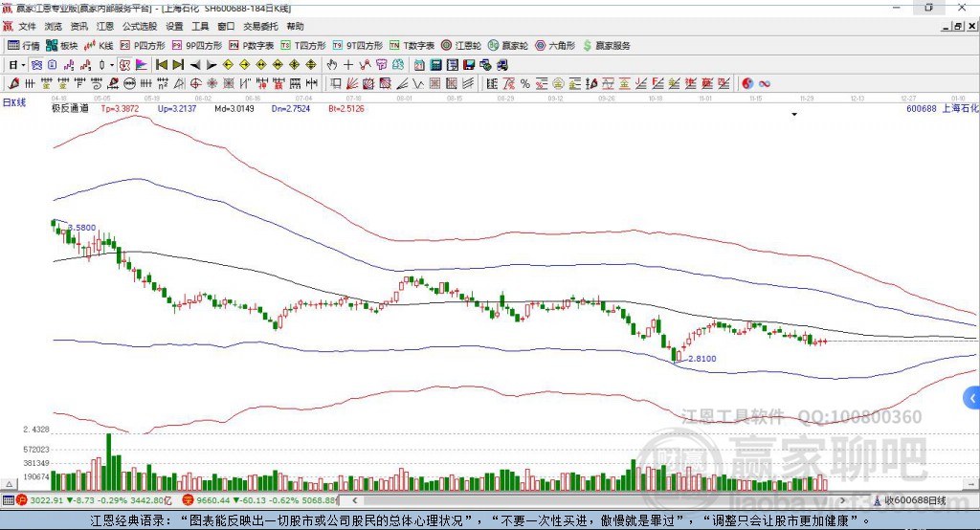Open the 工具 menu
The image size is (980, 530).
point(200,26)
